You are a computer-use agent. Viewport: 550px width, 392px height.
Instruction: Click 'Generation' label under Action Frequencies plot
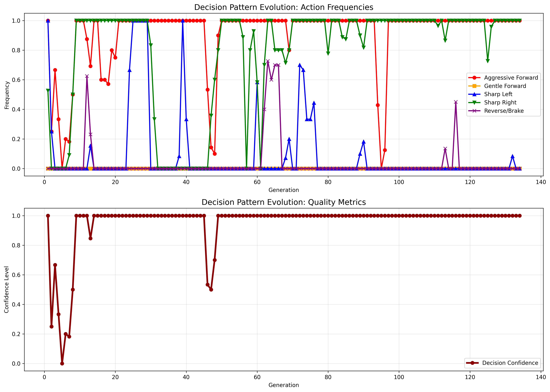tap(284, 190)
